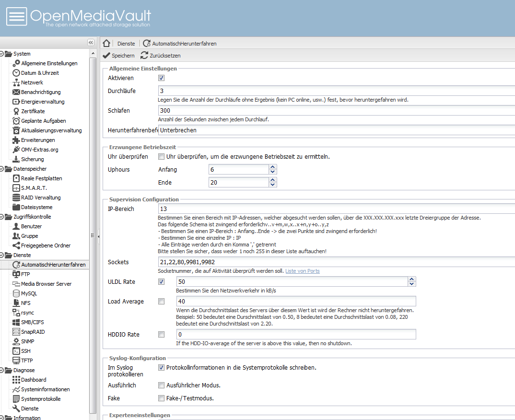Select the Netzwerk icon in sidebar

16,82
